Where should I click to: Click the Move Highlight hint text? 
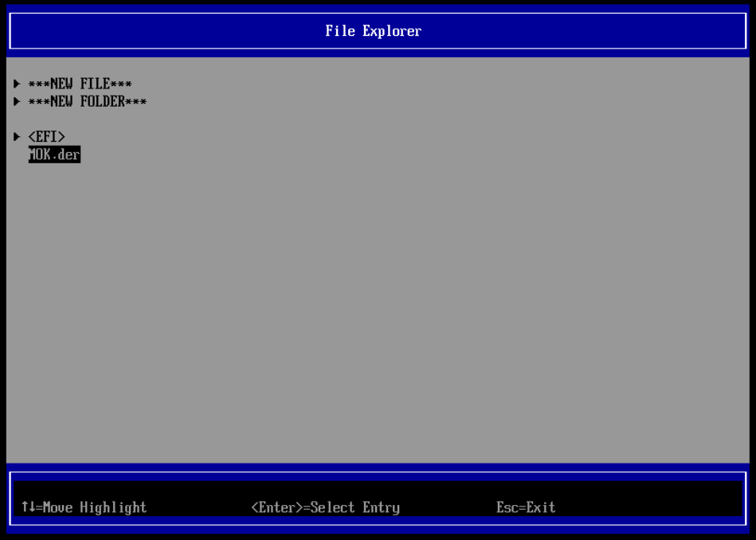95,507
